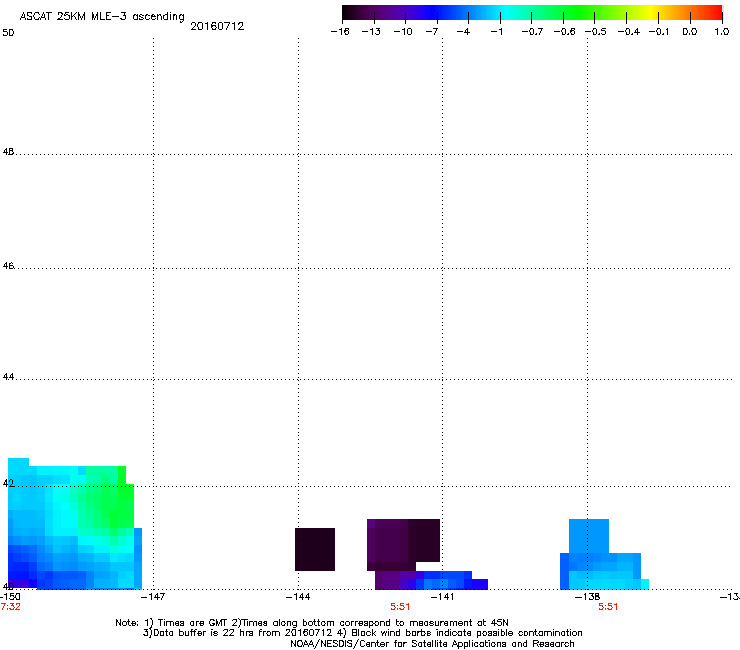Click the -16 colorbar label
This screenshot has height=650, width=740.
pos(340,32)
